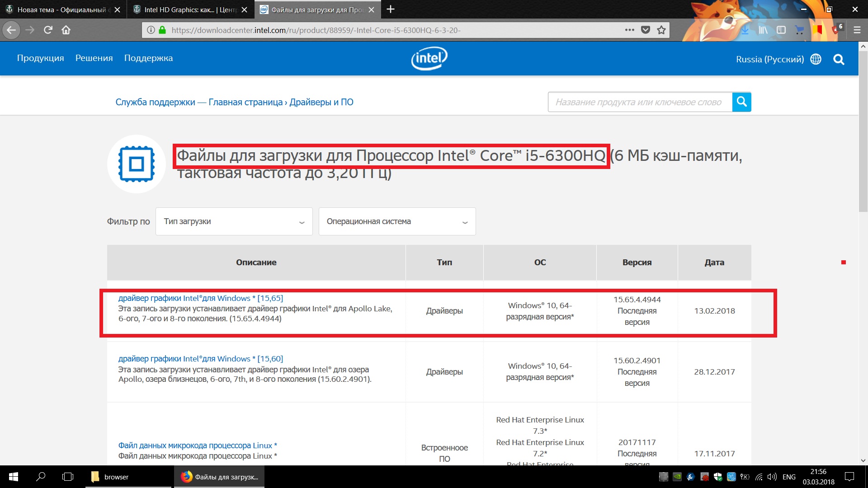Open the Windows Start menu
The image size is (868, 488).
(13, 477)
